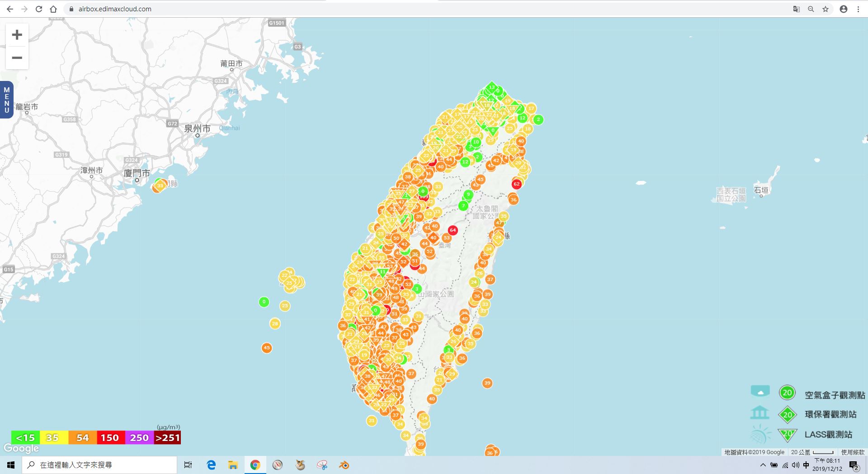Open the notification Action Center

(854, 465)
